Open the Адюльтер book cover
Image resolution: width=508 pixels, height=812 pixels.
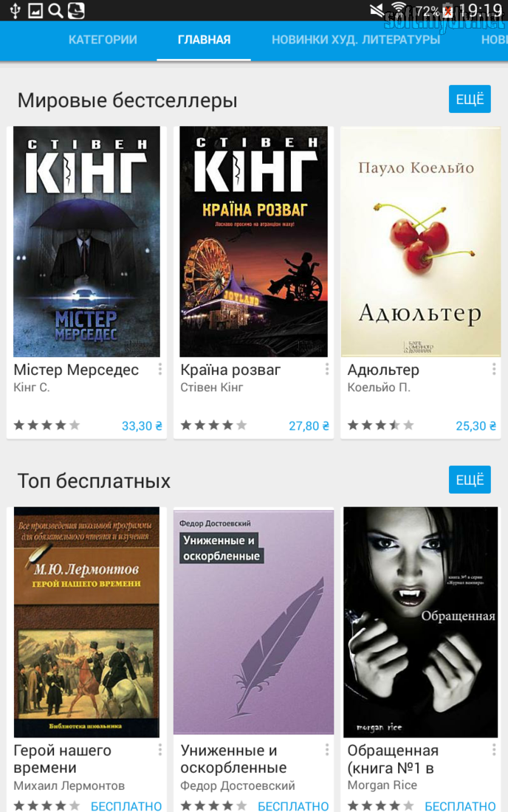[x=420, y=241]
